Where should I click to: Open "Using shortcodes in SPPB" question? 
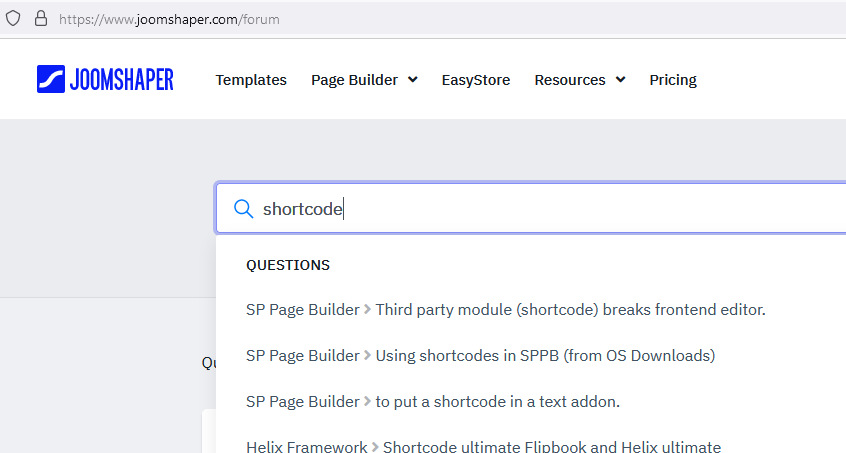click(545, 356)
